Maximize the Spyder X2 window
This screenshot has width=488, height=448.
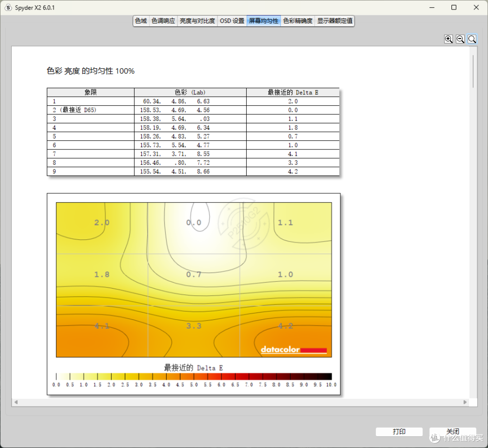click(454, 8)
